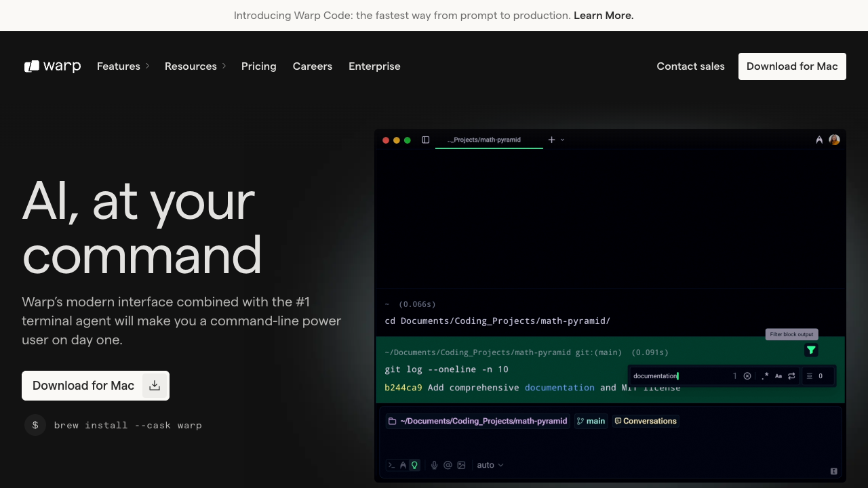Open the Pricing page
868x488 pixels.
[258, 66]
